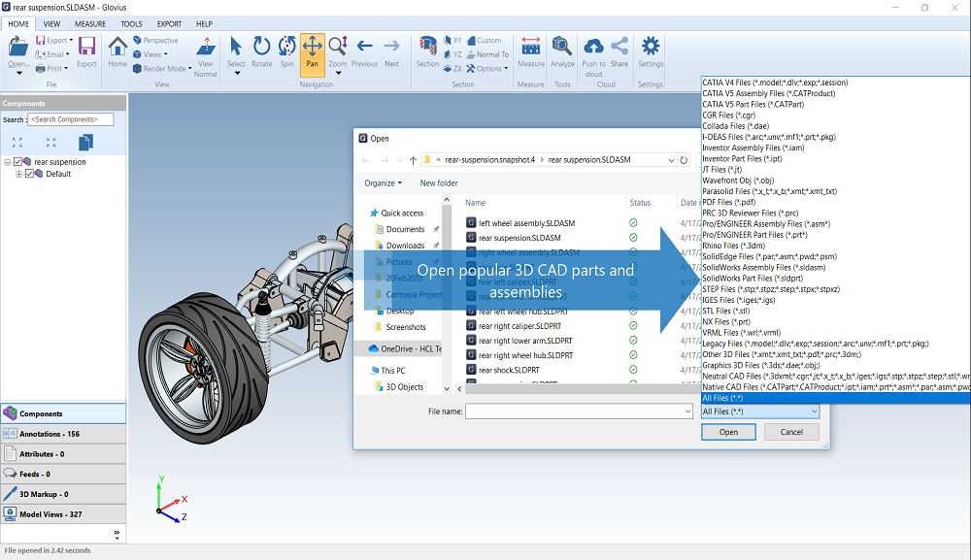
Task: Collapse the rear suspension tree node
Action: point(8,162)
